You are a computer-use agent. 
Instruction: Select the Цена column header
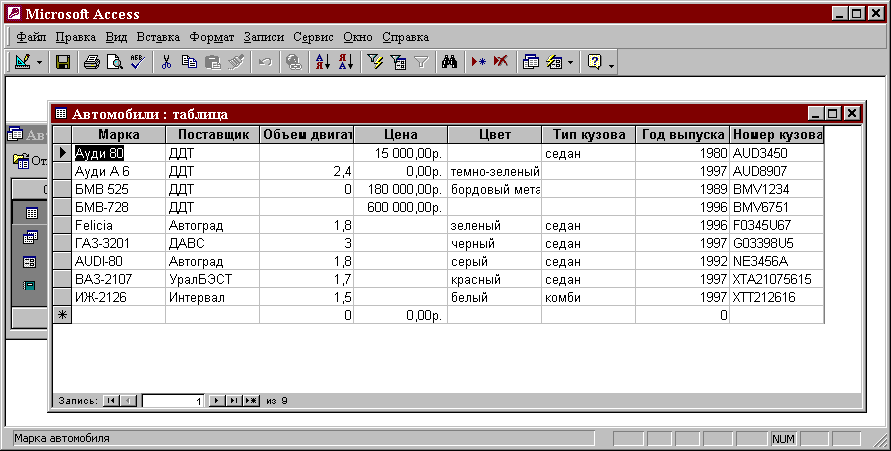click(x=400, y=135)
